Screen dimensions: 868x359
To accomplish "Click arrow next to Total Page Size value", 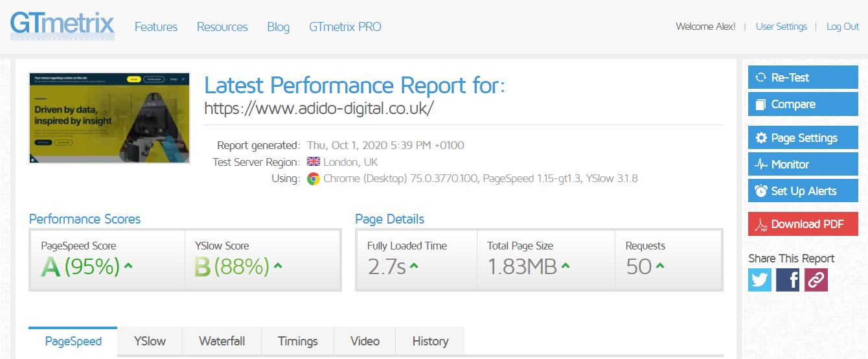I will coord(565,266).
